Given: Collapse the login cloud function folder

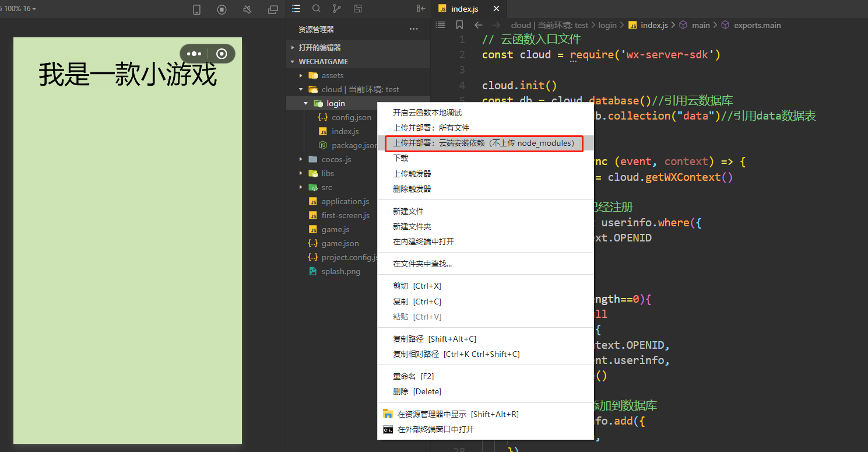Looking at the screenshot, I should tap(332, 104).
